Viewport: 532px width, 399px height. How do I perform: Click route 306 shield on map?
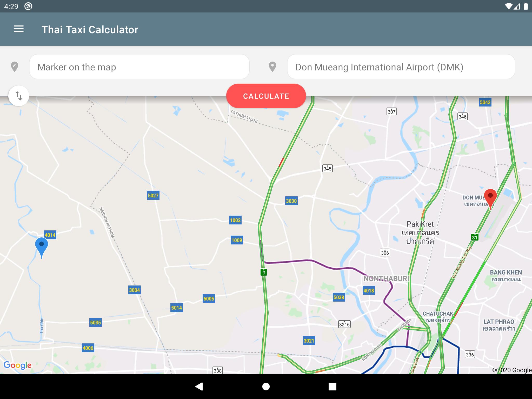click(385, 252)
